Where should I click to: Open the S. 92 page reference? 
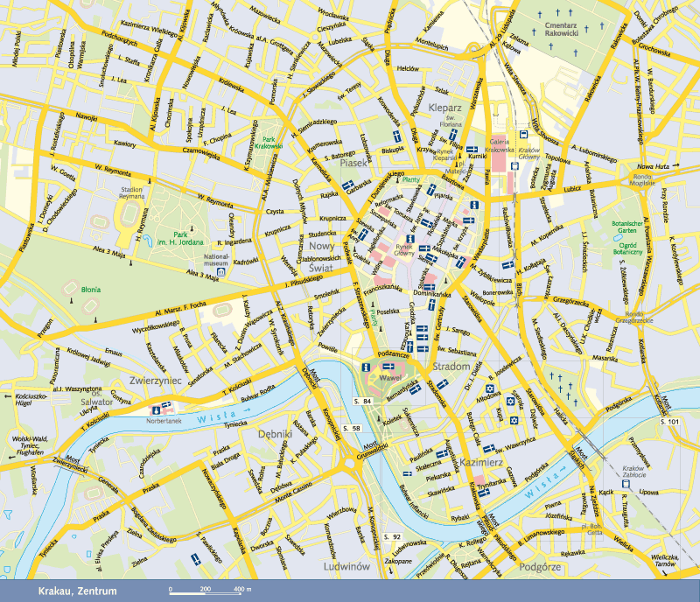(x=390, y=536)
